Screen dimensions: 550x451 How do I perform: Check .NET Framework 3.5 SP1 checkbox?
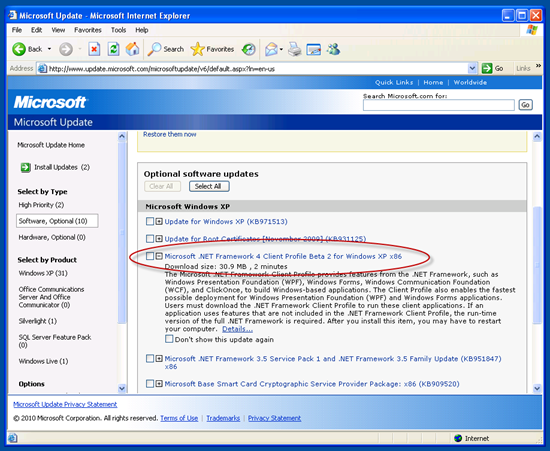pos(150,358)
